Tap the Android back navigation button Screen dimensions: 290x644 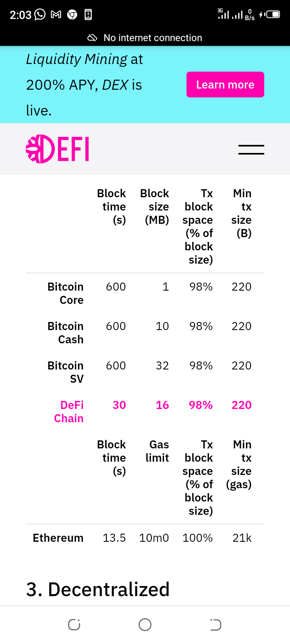point(216,625)
